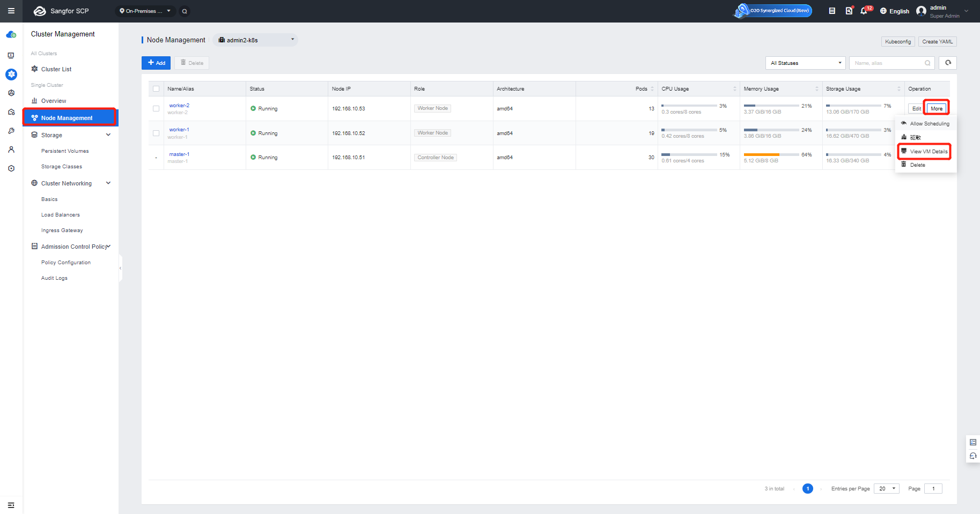Choose Allow Scheduling from the menu
This screenshot has width=980, height=514.
coord(925,124)
